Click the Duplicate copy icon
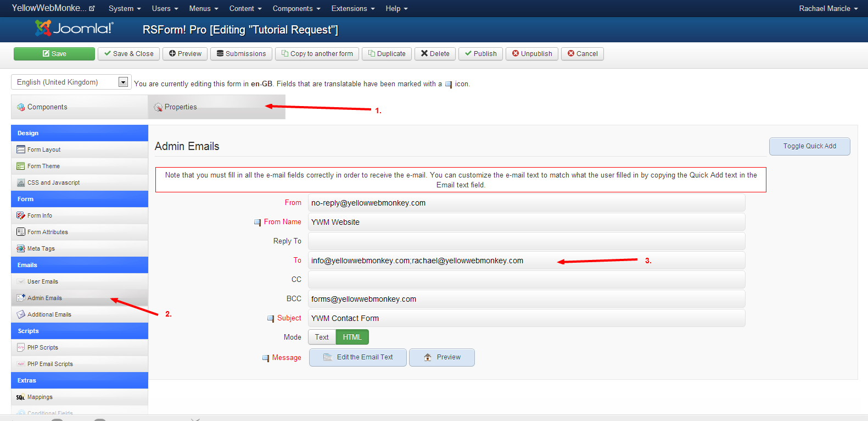The image size is (868, 421). coord(372,53)
